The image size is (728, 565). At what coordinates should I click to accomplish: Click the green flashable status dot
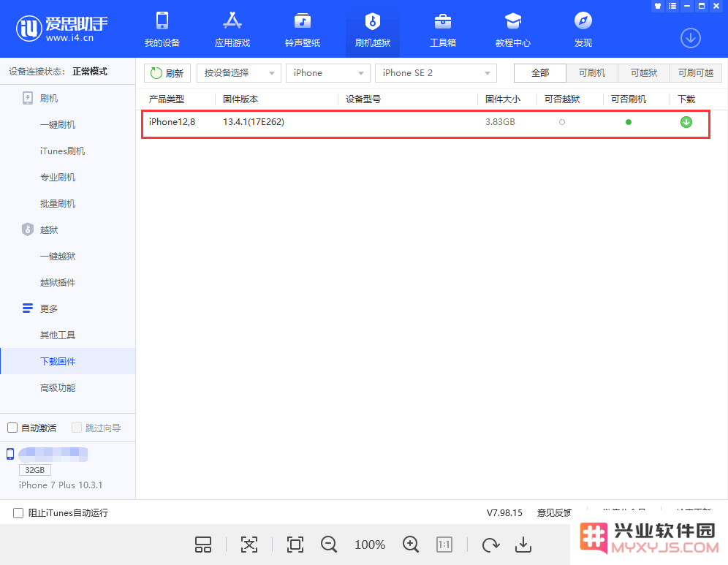628,122
